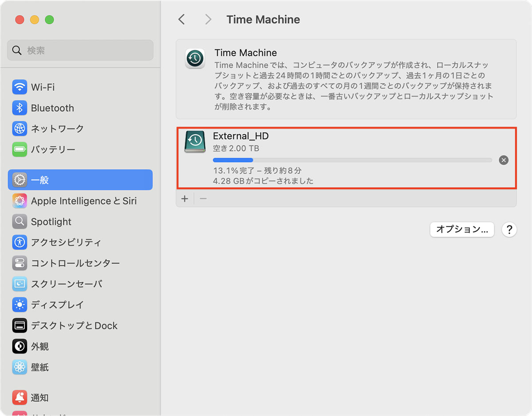Select the External_HD backup disk icon
The height and width of the screenshot is (416, 532).
click(x=195, y=142)
